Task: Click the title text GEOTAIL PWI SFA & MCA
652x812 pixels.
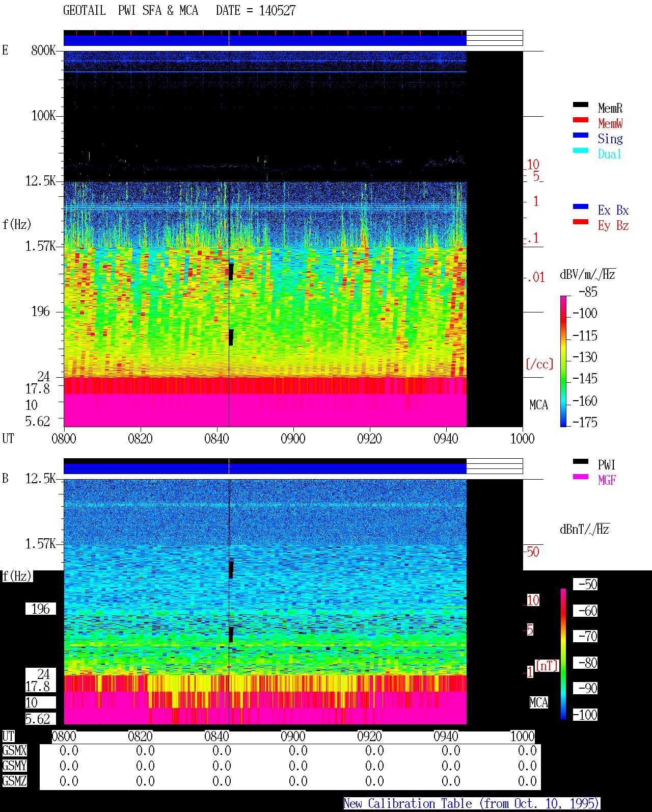Action: coord(130,11)
